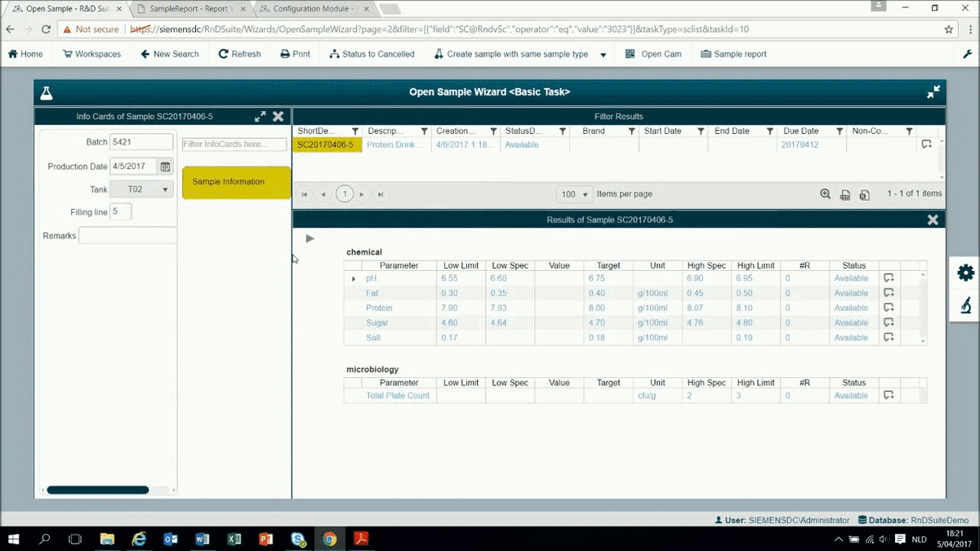Open comment icon in Protein row
This screenshot has width=980, height=551.
click(x=889, y=308)
